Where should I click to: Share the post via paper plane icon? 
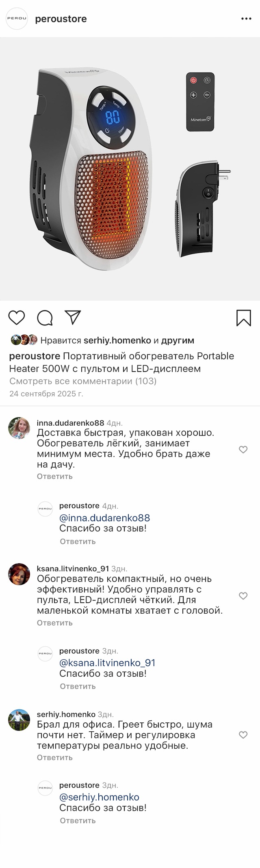[x=73, y=317]
